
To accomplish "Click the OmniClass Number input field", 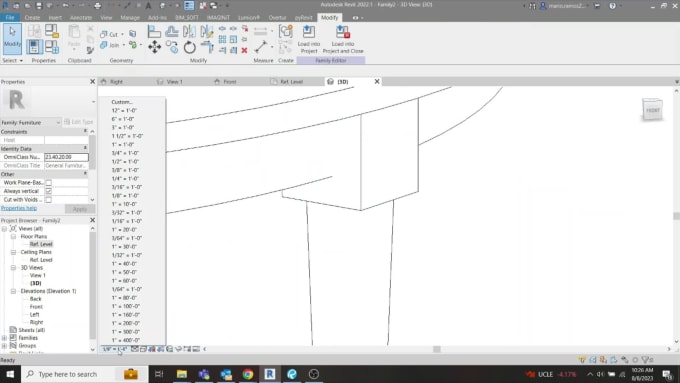I will click(x=66, y=157).
